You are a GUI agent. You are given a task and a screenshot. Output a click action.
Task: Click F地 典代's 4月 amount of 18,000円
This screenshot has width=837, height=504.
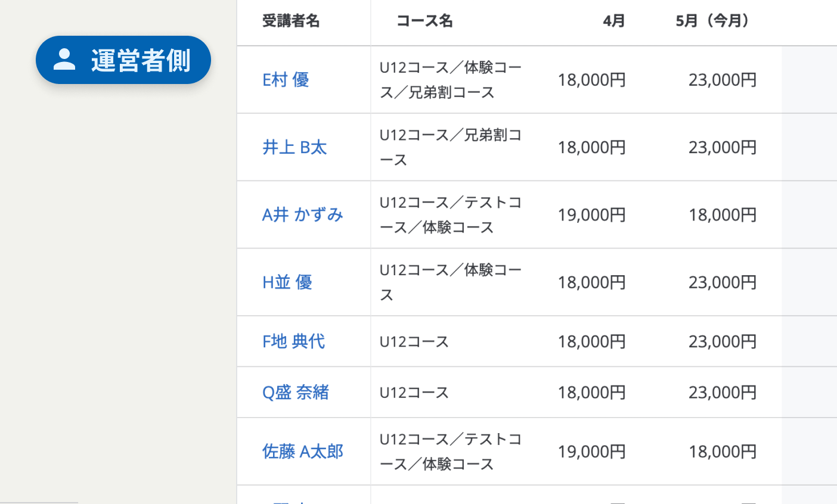591,341
